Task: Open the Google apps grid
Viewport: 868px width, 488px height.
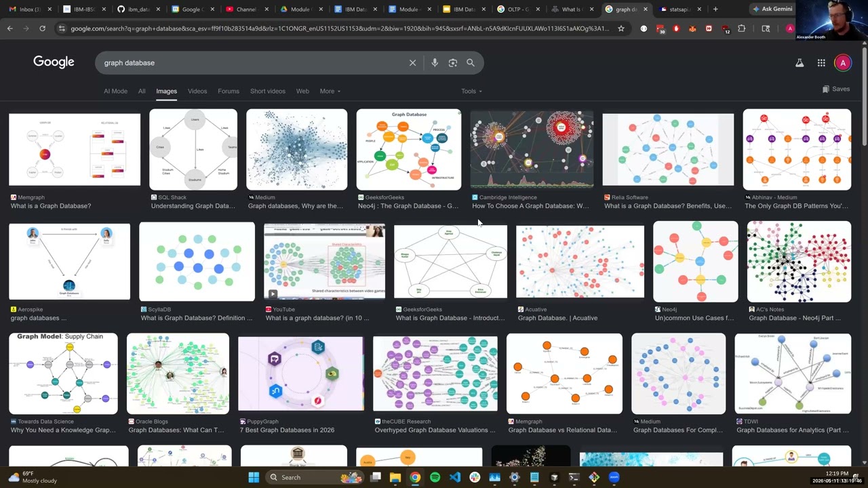Action: coord(821,63)
